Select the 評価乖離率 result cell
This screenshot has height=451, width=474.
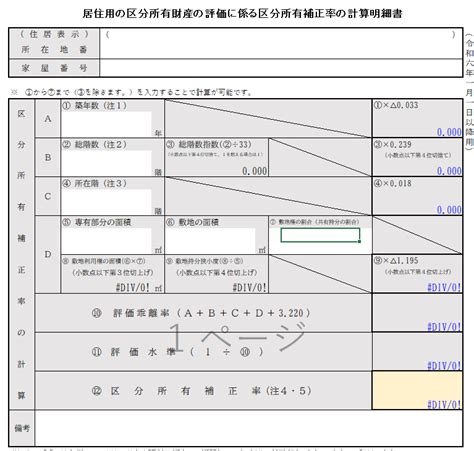click(417, 313)
